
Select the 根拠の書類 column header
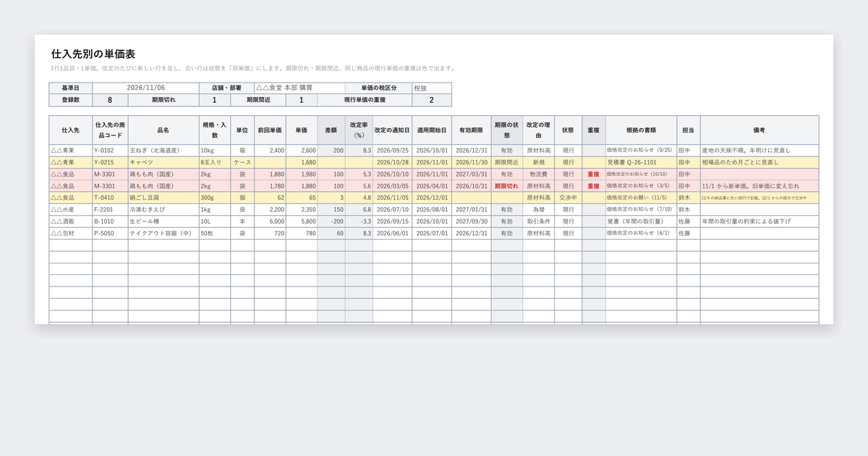click(x=641, y=130)
